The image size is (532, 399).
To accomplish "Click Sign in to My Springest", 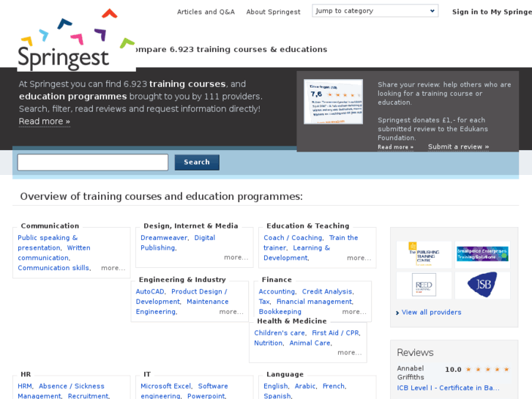I will [x=492, y=12].
